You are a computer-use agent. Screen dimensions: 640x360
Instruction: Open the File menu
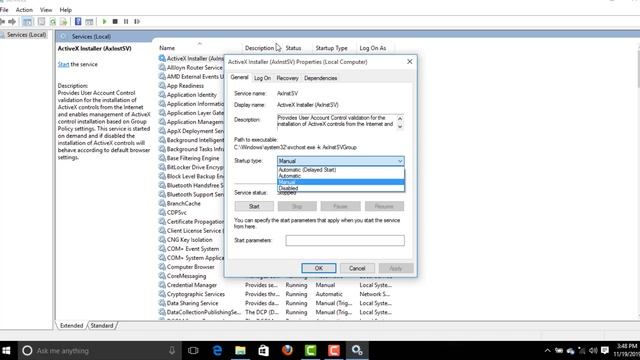click(x=4, y=9)
